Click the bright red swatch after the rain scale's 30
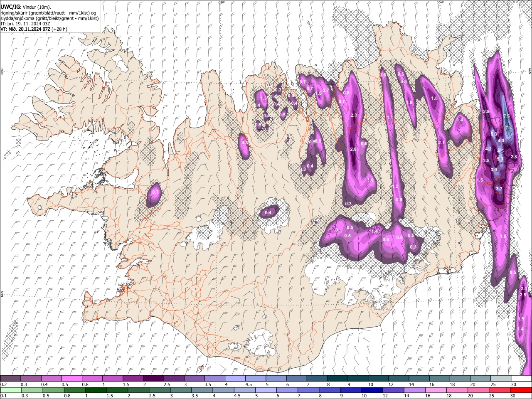 [521, 390]
